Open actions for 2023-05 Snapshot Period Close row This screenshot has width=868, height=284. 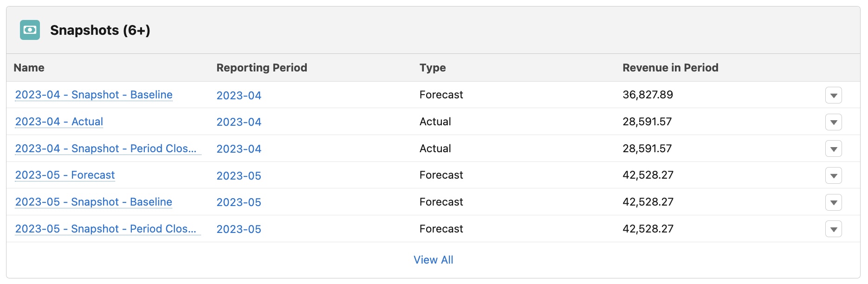834,229
